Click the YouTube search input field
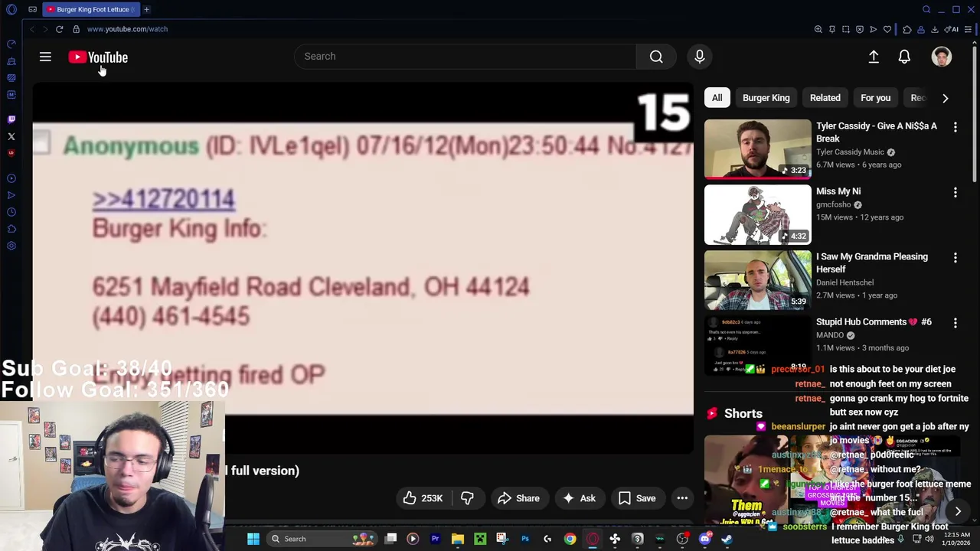The width and height of the screenshot is (980, 551). coord(465,57)
